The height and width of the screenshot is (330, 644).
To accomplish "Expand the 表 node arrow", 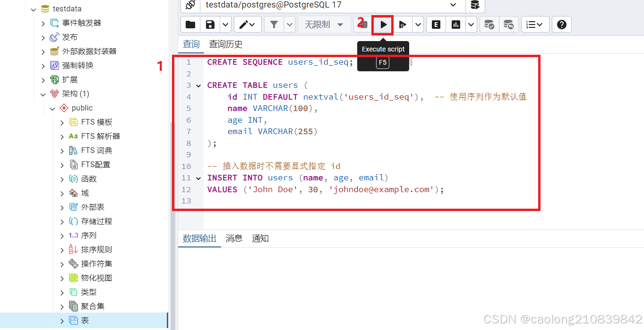I will click(62, 321).
